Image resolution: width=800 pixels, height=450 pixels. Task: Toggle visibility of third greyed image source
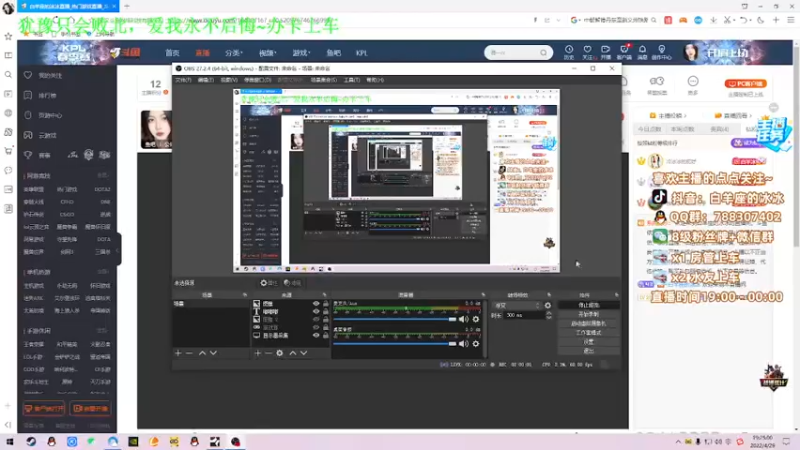316,319
